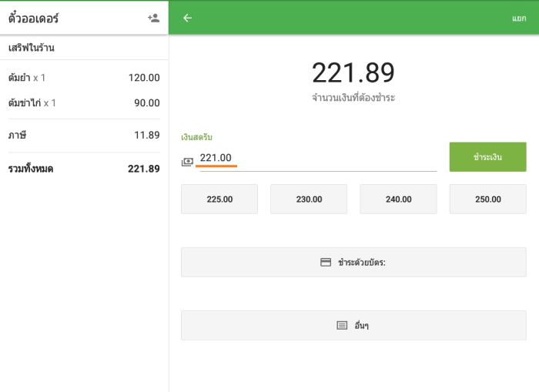Select the 230.00 quick cash amount
This screenshot has width=539, height=392.
coord(309,199)
